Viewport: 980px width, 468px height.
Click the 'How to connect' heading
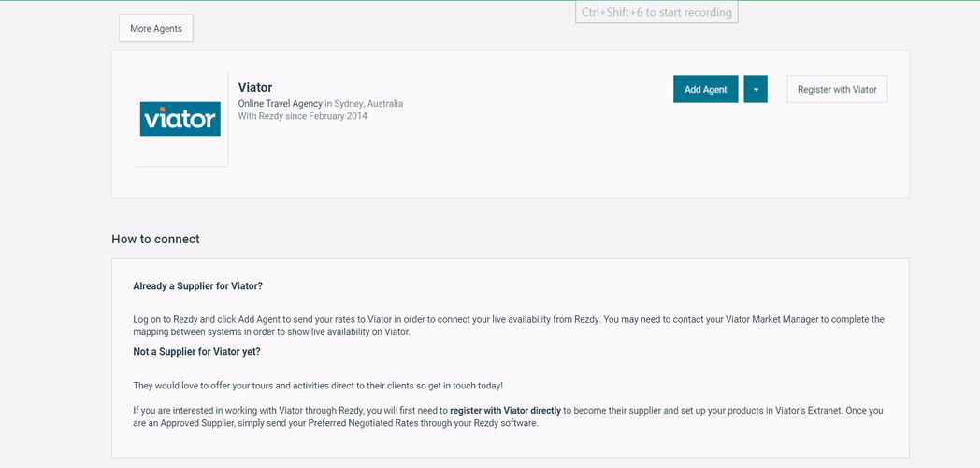(155, 239)
